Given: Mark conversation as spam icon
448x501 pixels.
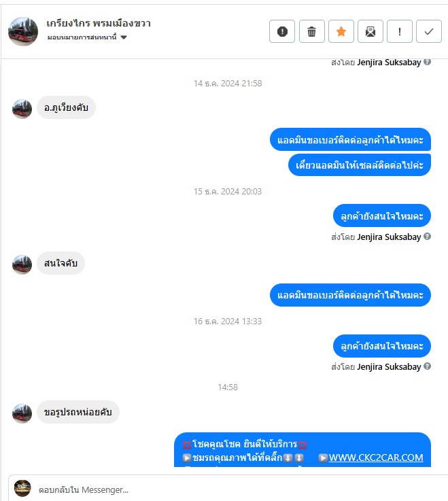Looking at the screenshot, I should [282, 31].
